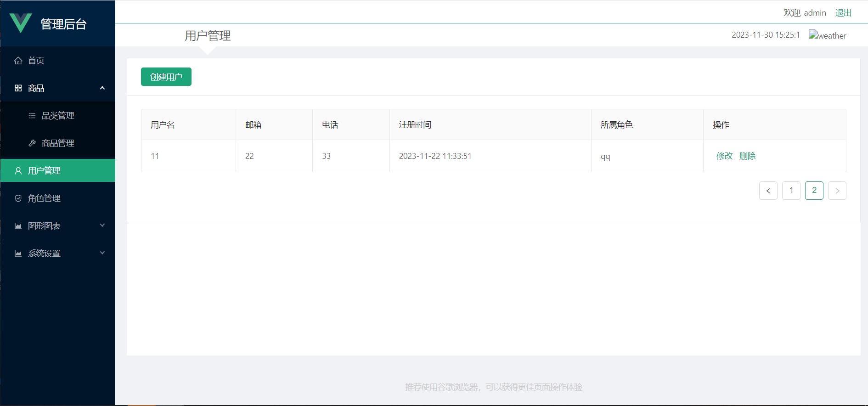Expand the 系统设置 submenu arrow
This screenshot has height=406, width=868.
click(x=102, y=253)
